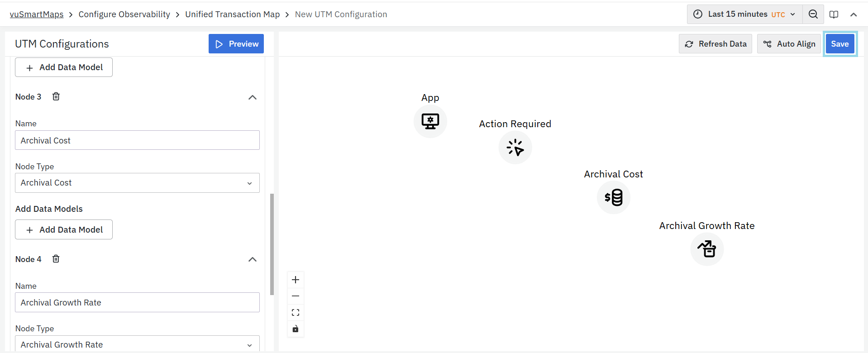Open the Last 15 minutes time picker
Screen dimensions: 868x353
point(744,14)
